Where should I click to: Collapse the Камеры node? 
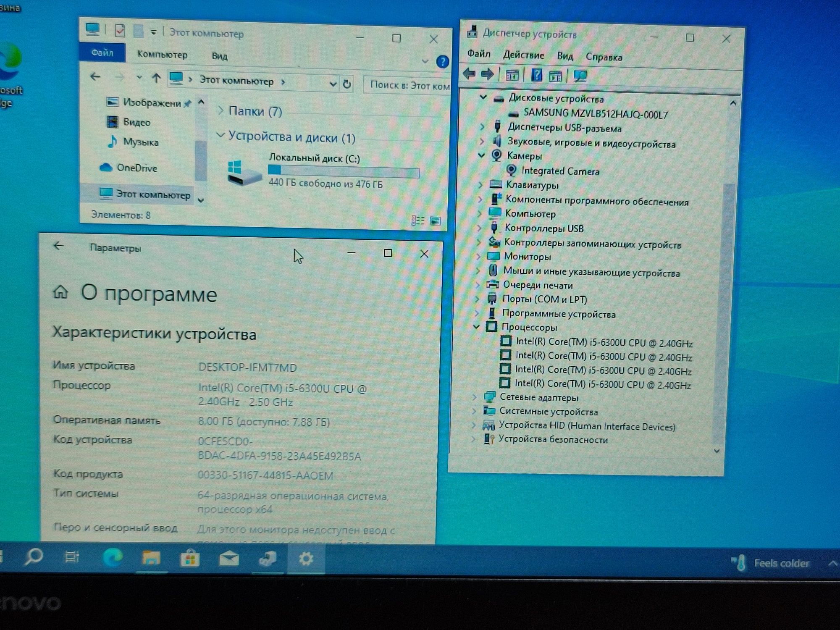pyautogui.click(x=481, y=155)
